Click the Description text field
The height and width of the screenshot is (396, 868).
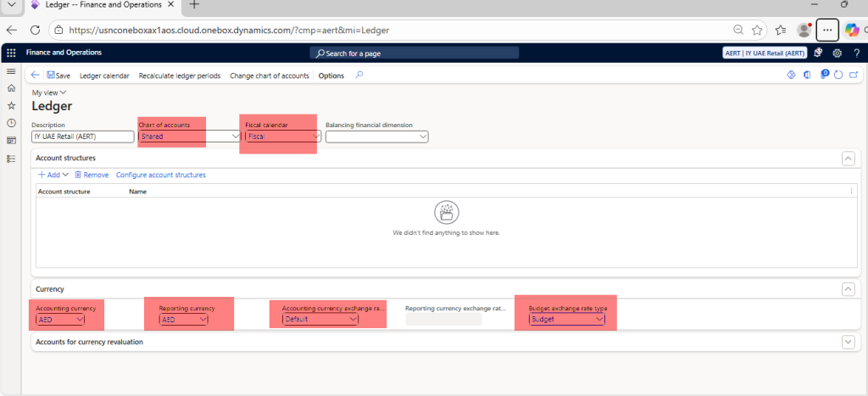coord(82,137)
